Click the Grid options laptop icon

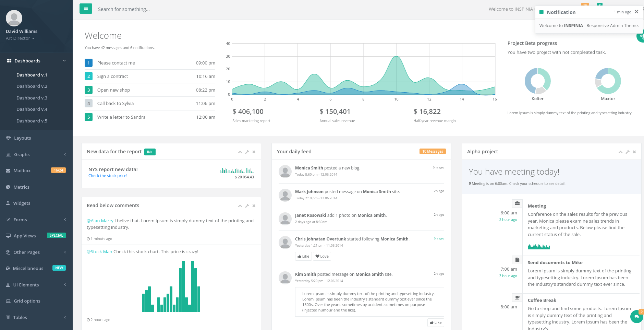pos(8,301)
